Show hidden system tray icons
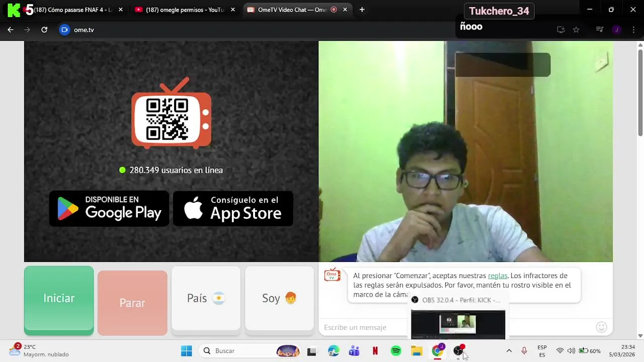 pyautogui.click(x=509, y=351)
